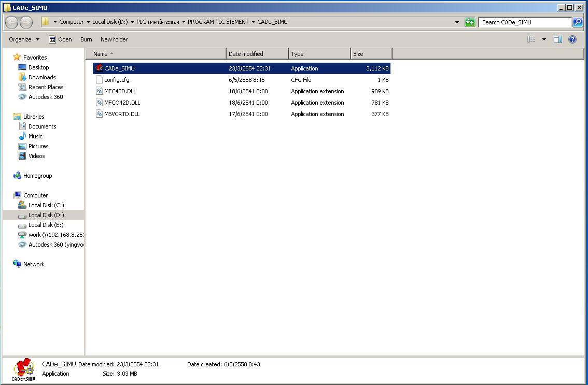Navigate to PROGRAM PLC SIEMENT breadcrumb
The height and width of the screenshot is (385, 588).
[x=218, y=22]
